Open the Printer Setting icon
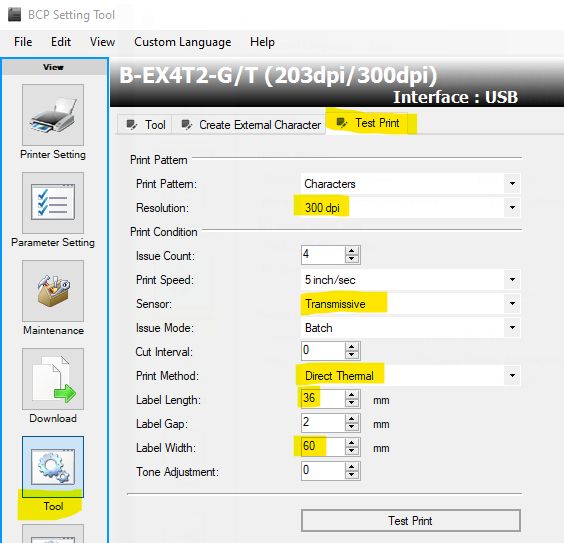The image size is (564, 543). (53, 115)
